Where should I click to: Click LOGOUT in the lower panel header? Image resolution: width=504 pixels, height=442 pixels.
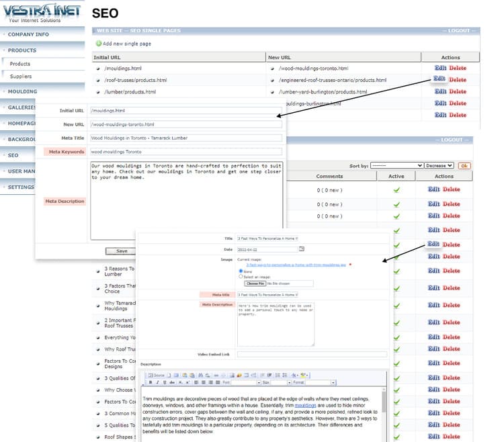pyautogui.click(x=452, y=140)
